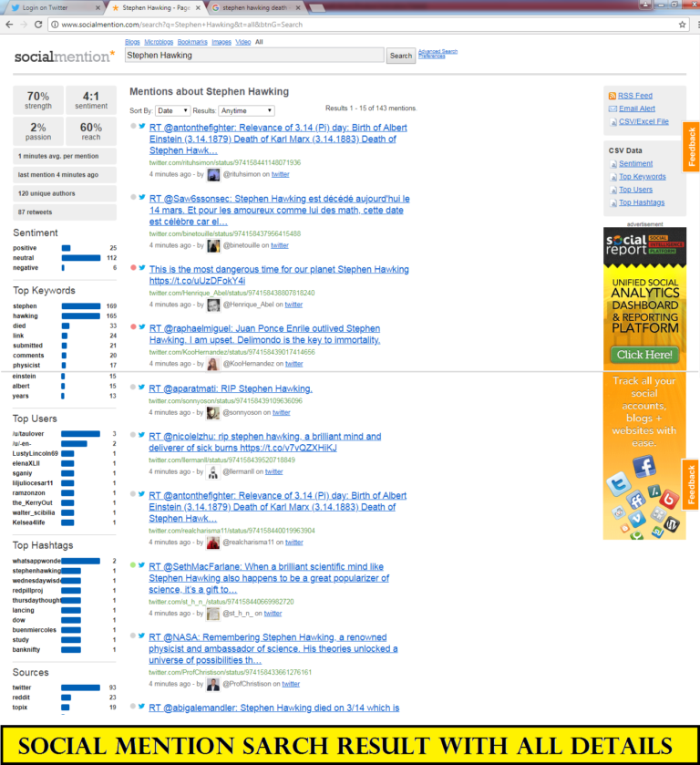This screenshot has height=765, width=700.
Task: Click the browser back arrow
Action: [9, 25]
